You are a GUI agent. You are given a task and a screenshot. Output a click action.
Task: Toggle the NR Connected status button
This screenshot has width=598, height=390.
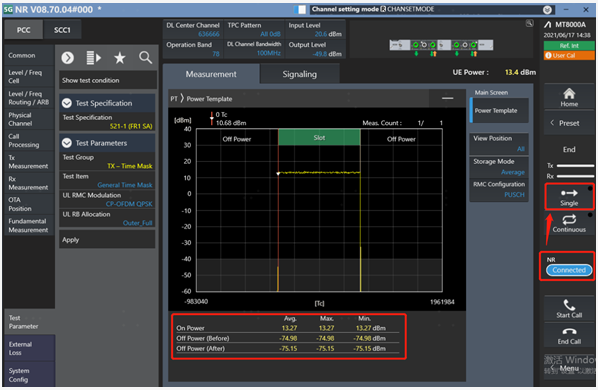[x=569, y=270]
